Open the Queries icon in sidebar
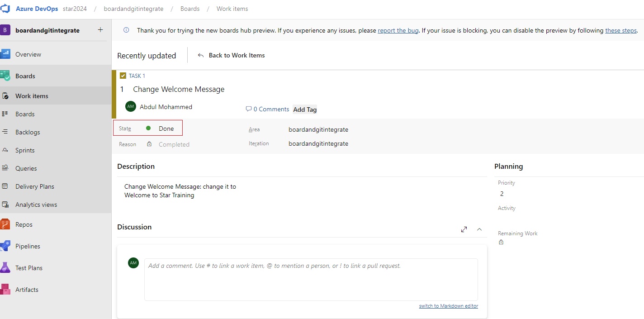 [x=5, y=168]
